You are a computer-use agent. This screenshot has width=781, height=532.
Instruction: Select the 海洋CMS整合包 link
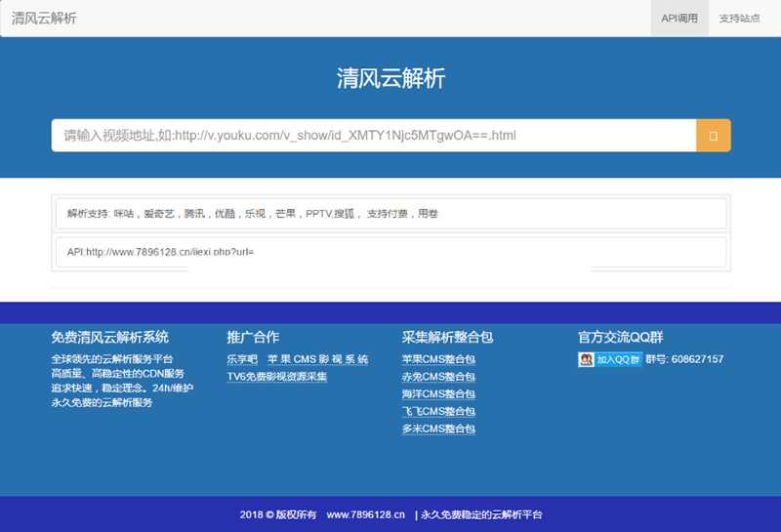click(x=438, y=394)
